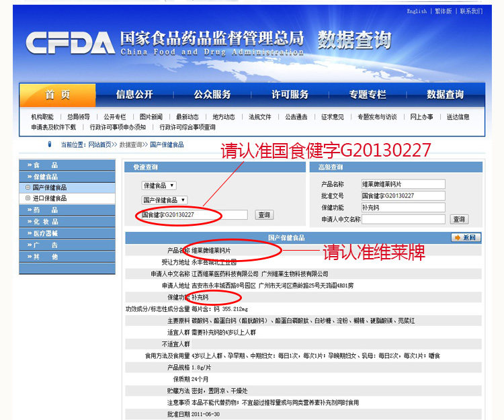504x420 pixels.
Task: Click the 查询 button in advanced search
Action: (x=459, y=219)
